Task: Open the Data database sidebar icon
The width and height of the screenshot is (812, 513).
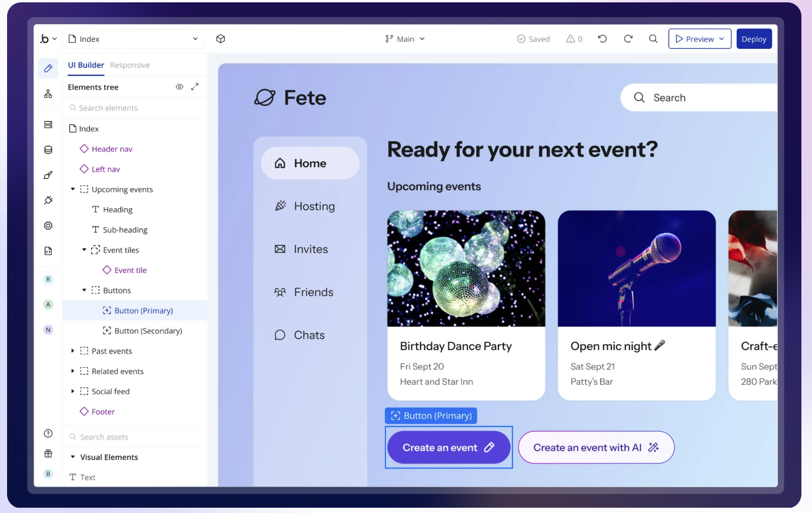Action: coord(48,150)
